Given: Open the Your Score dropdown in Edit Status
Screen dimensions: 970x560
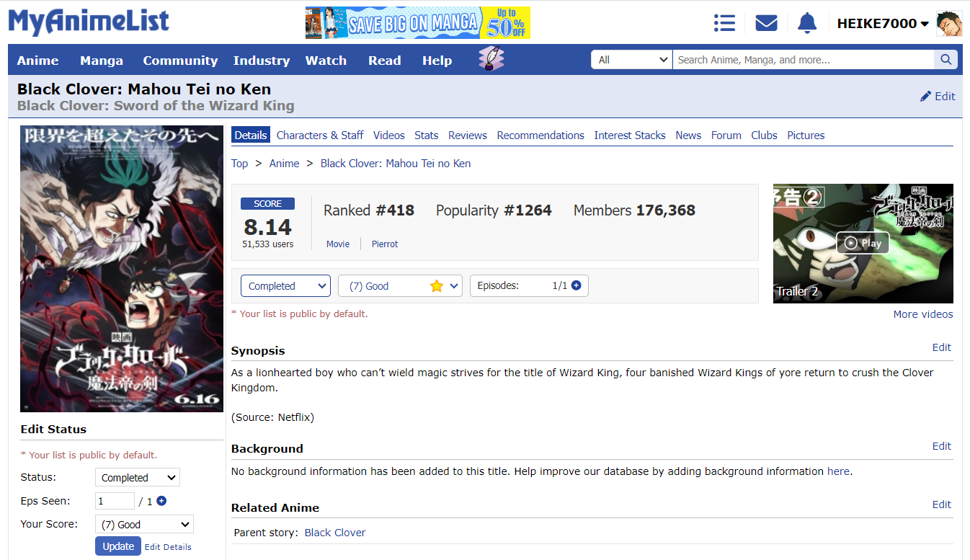Looking at the screenshot, I should point(144,525).
